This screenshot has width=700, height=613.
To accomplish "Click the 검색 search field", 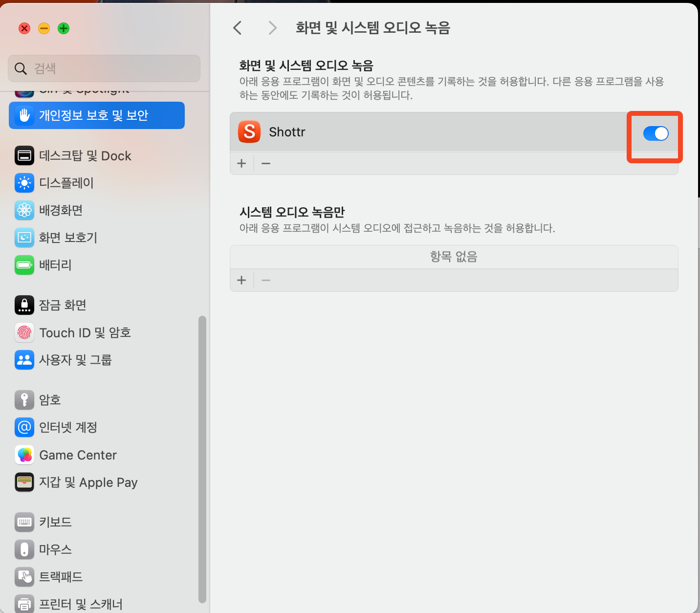I will click(104, 68).
